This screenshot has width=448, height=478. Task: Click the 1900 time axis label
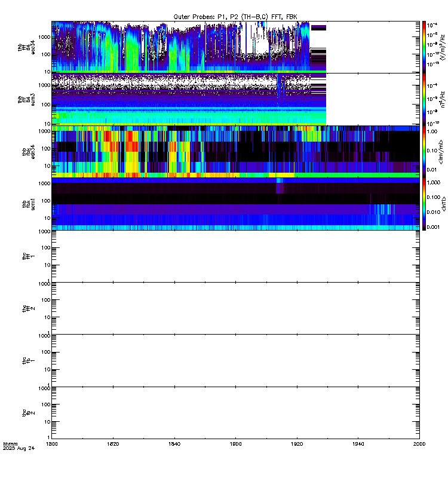235,444
